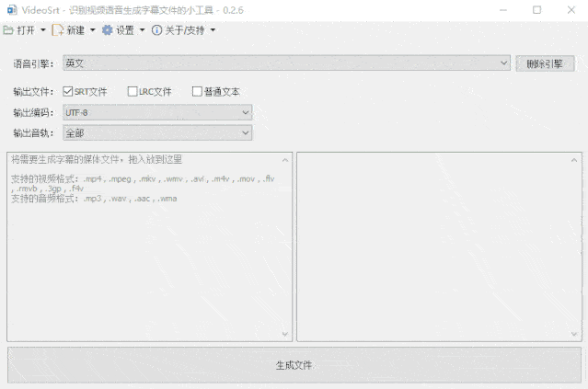Click left panel scroll down arrow
The height and width of the screenshot is (389, 588).
coord(285,334)
